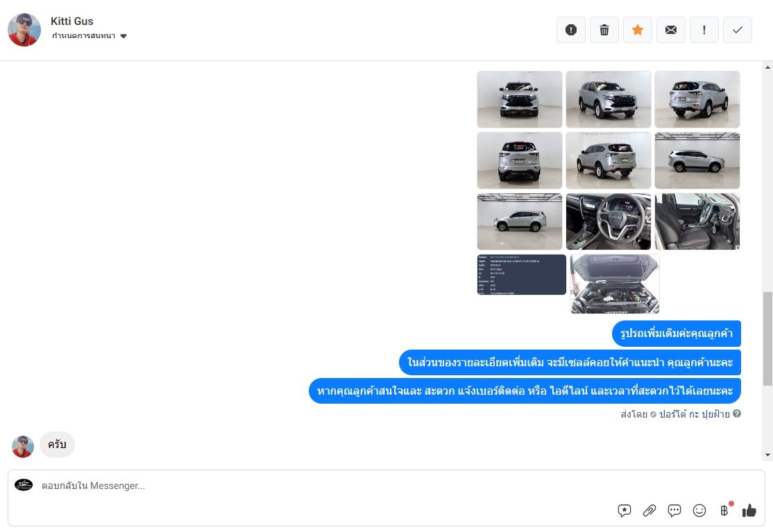Delete conversation with trash icon
The image size is (773, 532).
[x=604, y=30]
